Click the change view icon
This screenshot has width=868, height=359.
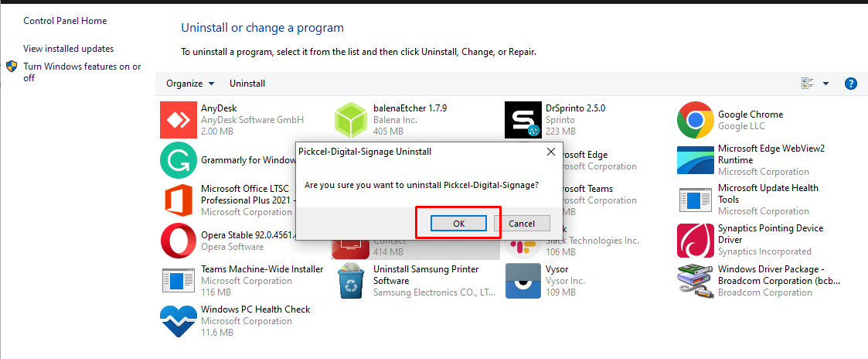click(808, 84)
